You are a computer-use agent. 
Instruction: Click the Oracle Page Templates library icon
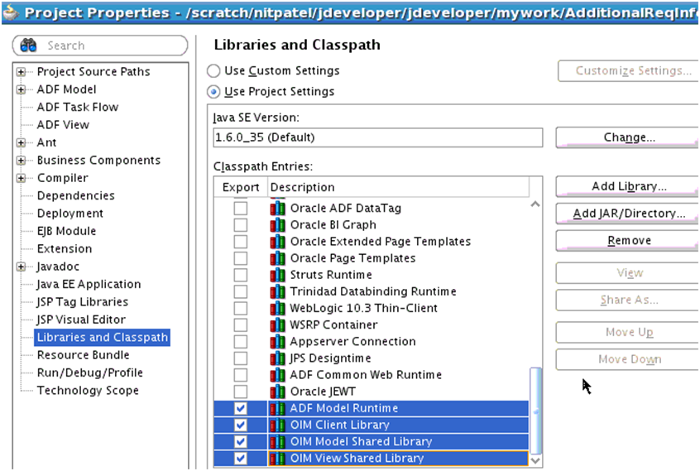point(277,258)
